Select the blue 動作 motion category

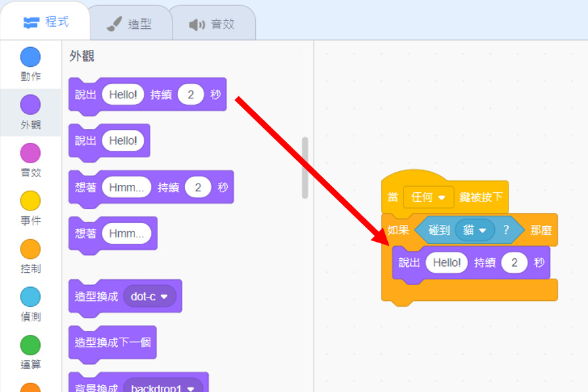[30, 64]
